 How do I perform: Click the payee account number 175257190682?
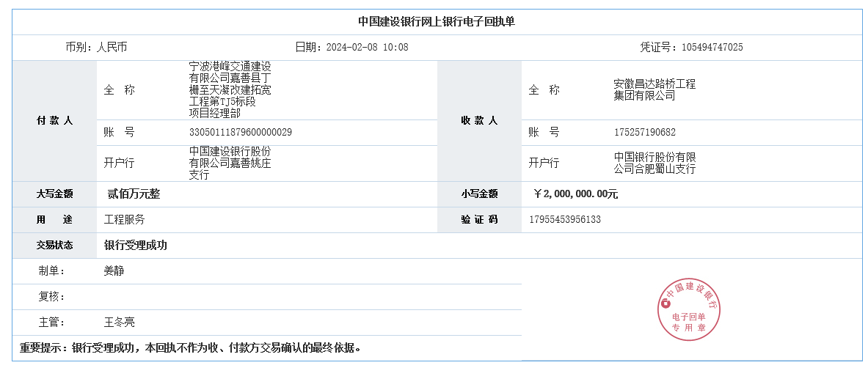[x=645, y=133]
